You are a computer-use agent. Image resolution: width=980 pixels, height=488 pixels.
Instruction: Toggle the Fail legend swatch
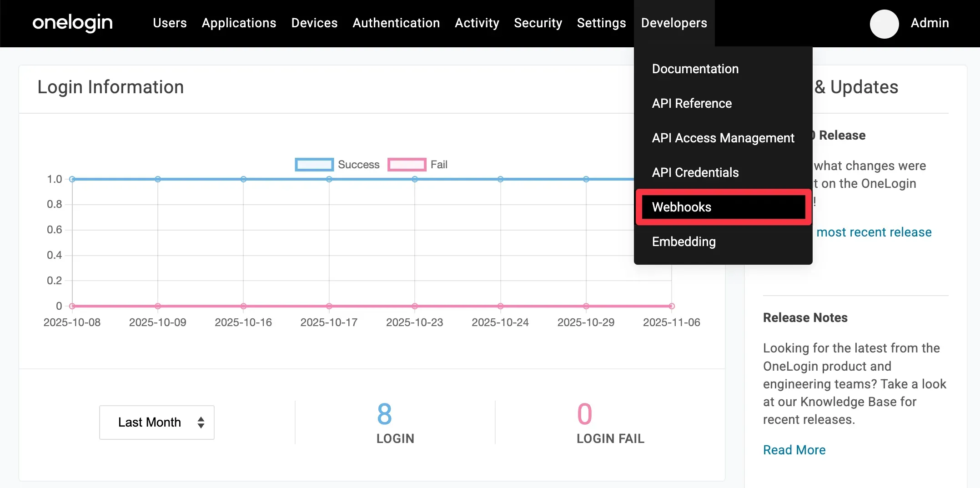pyautogui.click(x=407, y=165)
